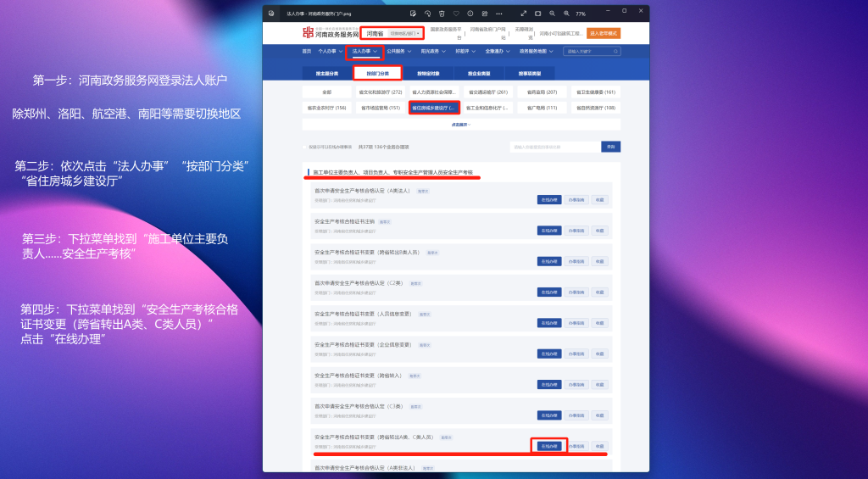
Task: Open the edit image tool
Action: (413, 14)
